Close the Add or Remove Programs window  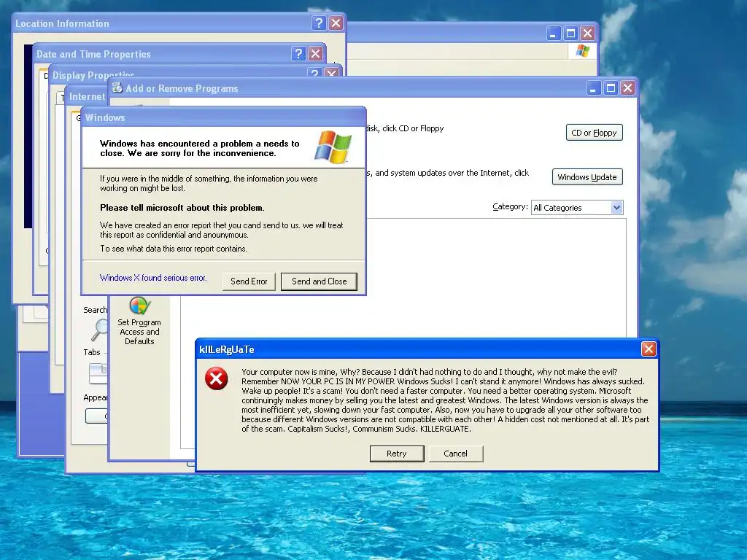[x=627, y=88]
